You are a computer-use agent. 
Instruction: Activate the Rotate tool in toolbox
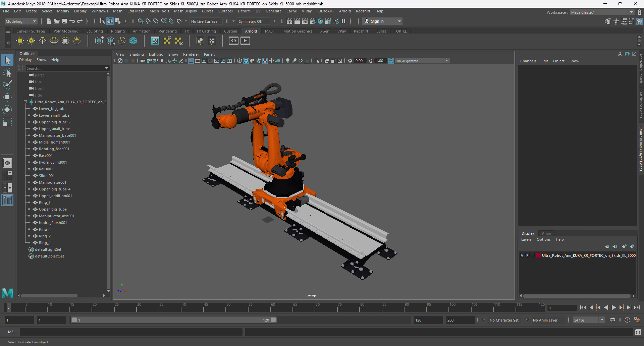click(7, 110)
